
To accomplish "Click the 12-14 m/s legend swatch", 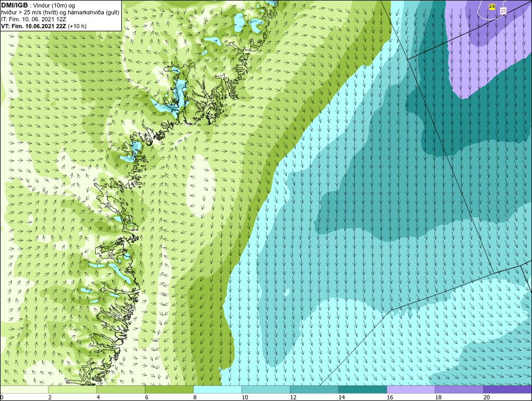I will point(314,389).
